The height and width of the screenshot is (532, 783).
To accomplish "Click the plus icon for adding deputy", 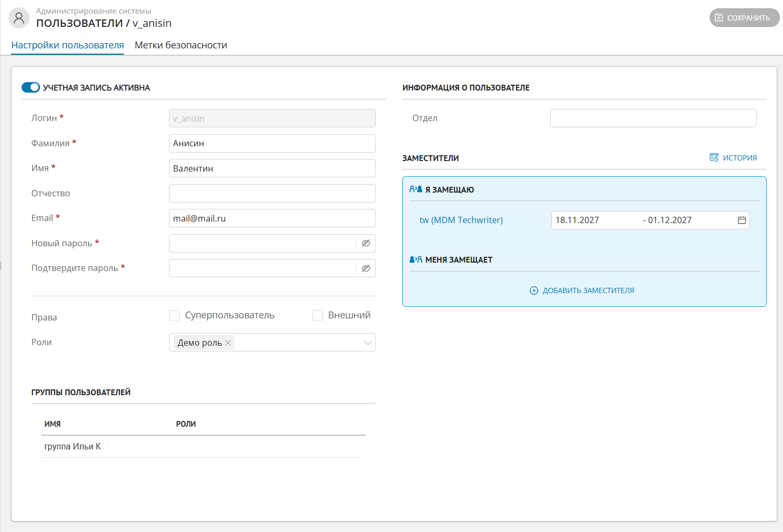I will point(533,290).
